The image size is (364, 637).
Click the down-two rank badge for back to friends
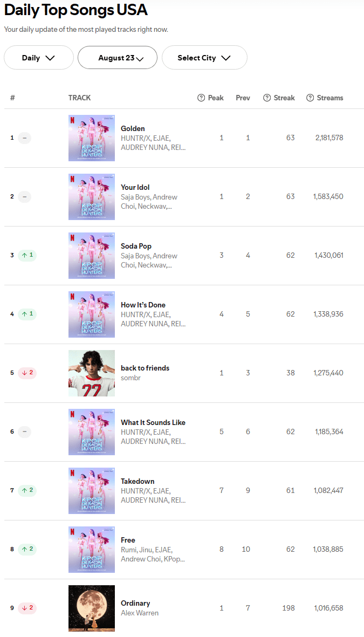pos(27,373)
